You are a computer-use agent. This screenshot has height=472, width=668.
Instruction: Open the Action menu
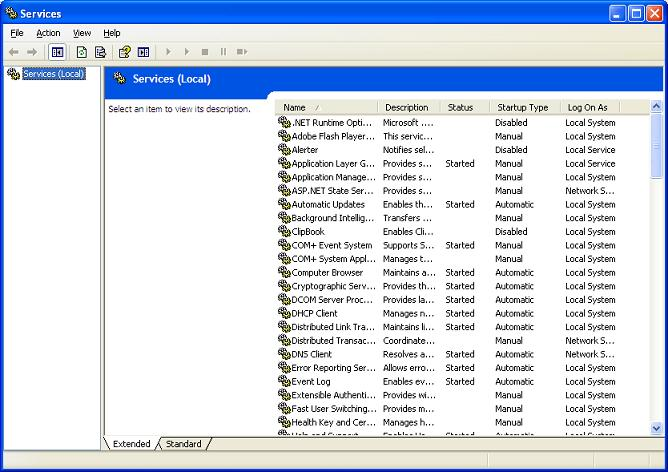pos(48,33)
